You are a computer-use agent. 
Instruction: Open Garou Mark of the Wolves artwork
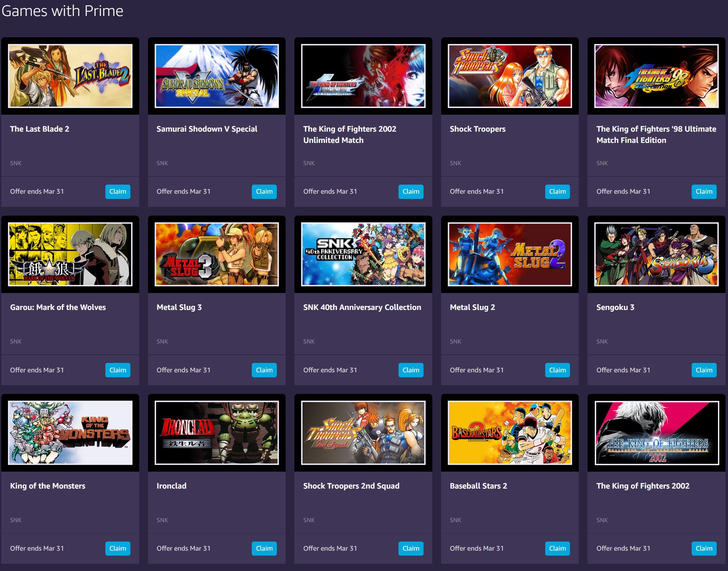[70, 254]
